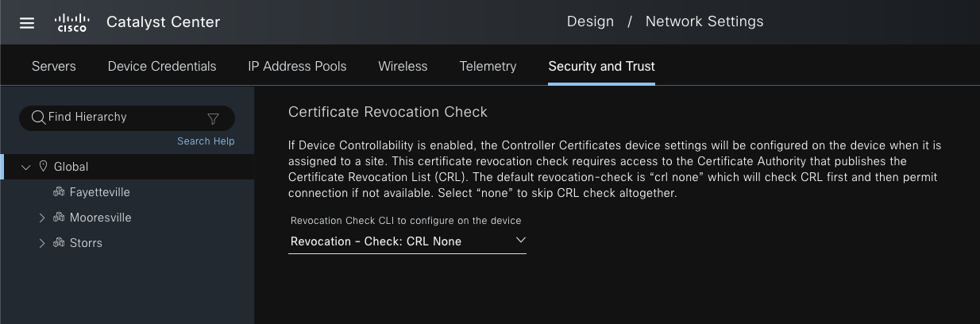
Task: Expand the Storrs site node
Action: click(42, 243)
